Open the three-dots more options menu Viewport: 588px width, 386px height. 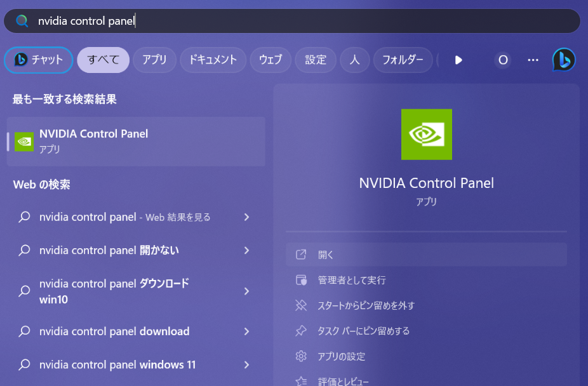click(x=533, y=60)
